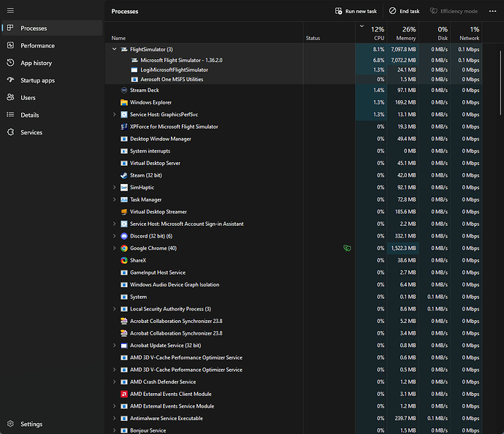The height and width of the screenshot is (434, 504).
Task: Click the Efficiency mode button
Action: point(454,11)
